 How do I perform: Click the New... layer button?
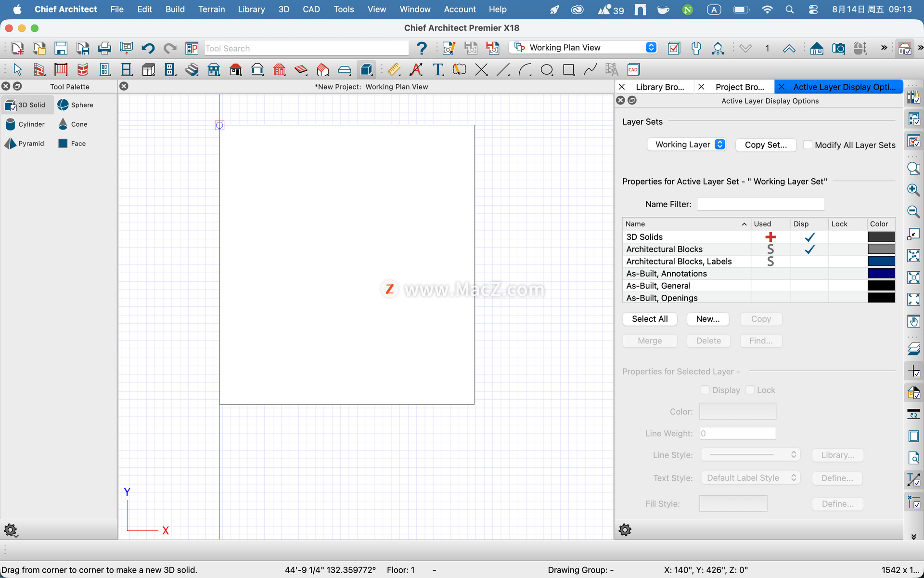coord(708,319)
